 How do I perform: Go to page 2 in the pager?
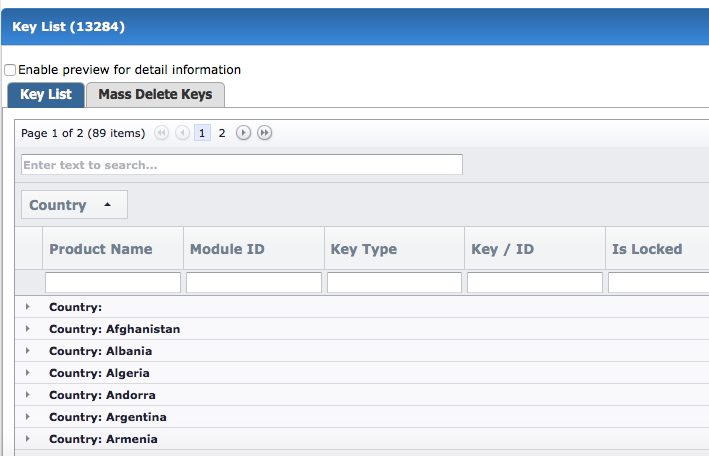tap(222, 133)
